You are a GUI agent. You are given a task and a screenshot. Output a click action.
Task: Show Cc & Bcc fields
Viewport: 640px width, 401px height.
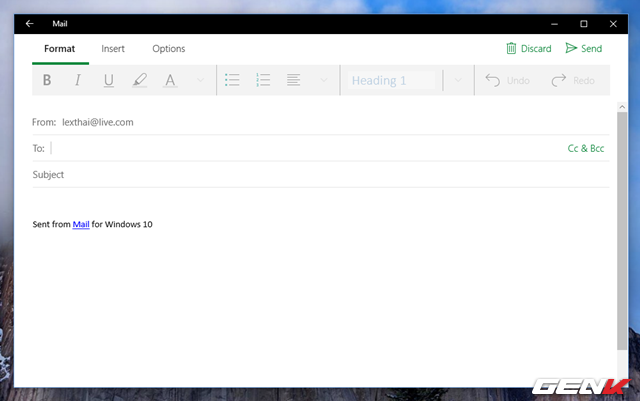585,148
